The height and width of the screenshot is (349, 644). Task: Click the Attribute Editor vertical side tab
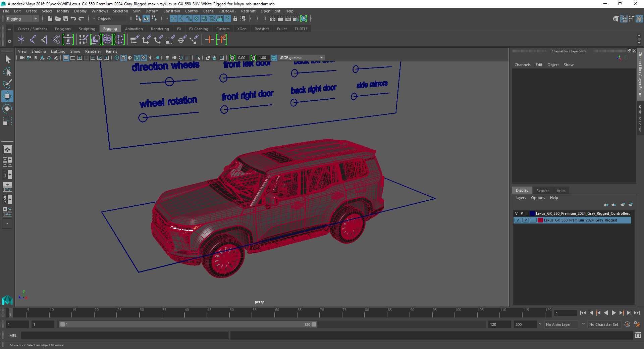[640, 118]
